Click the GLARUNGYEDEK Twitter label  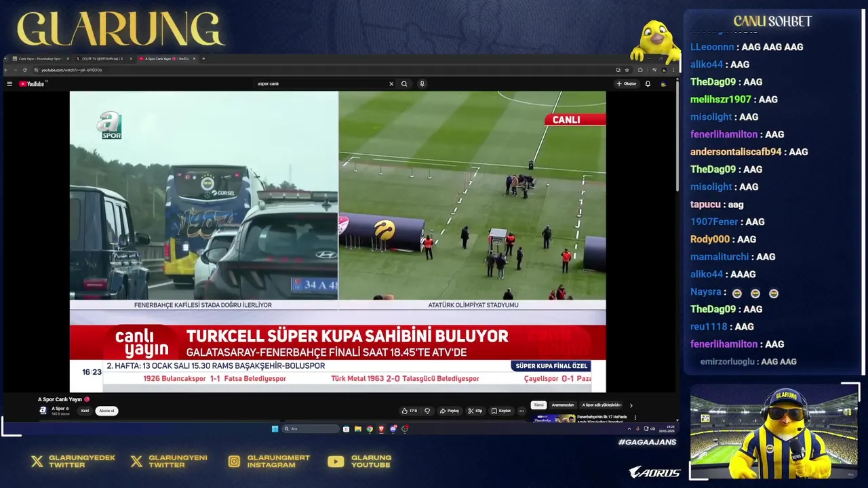(82, 462)
